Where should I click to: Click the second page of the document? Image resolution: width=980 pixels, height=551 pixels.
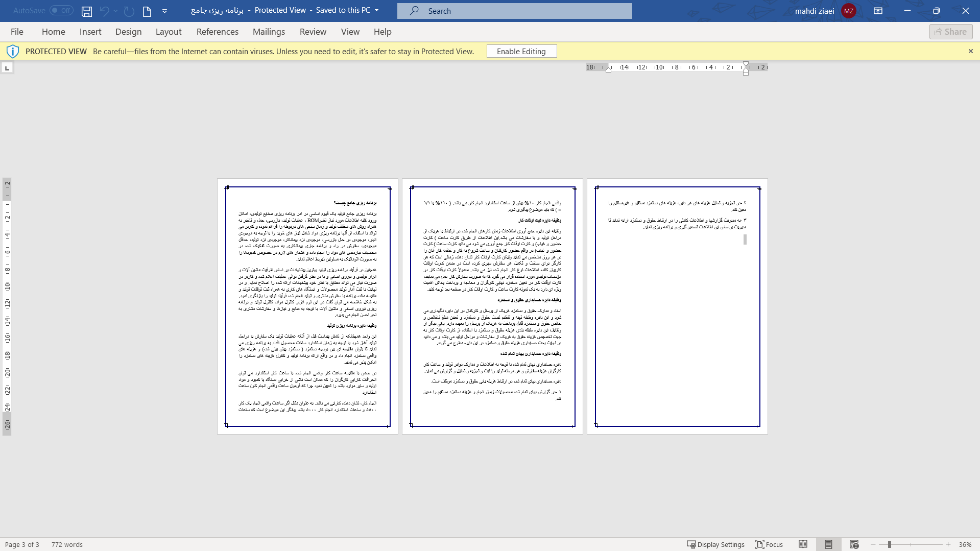click(x=492, y=306)
